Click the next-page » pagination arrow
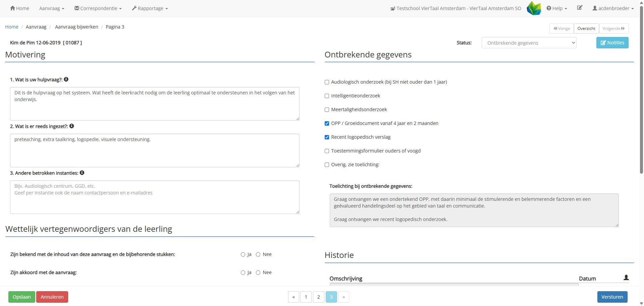The width and height of the screenshot is (644, 306). point(343,297)
